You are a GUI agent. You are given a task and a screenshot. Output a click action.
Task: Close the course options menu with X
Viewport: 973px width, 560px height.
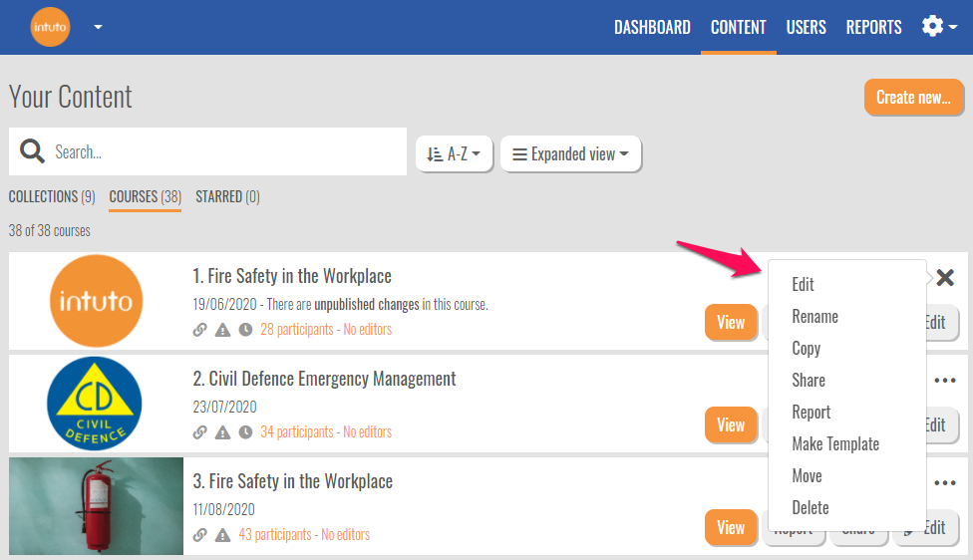click(x=945, y=278)
